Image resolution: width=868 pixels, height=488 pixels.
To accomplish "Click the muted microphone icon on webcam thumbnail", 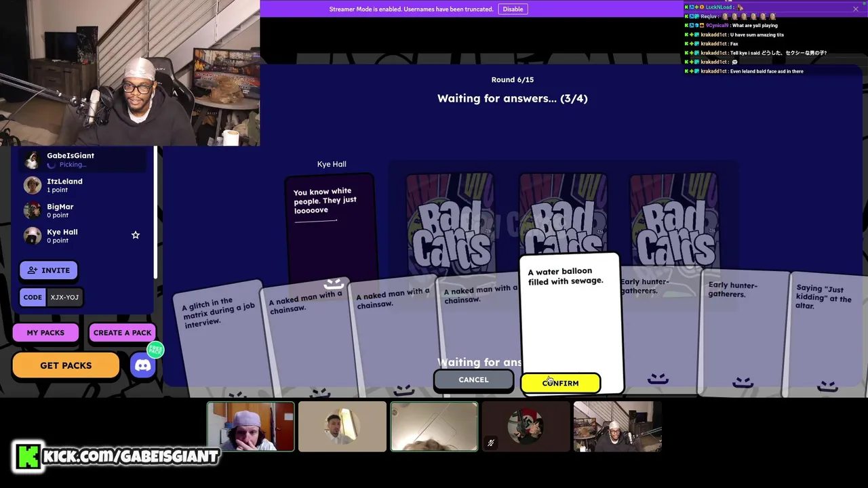I will coord(491,443).
